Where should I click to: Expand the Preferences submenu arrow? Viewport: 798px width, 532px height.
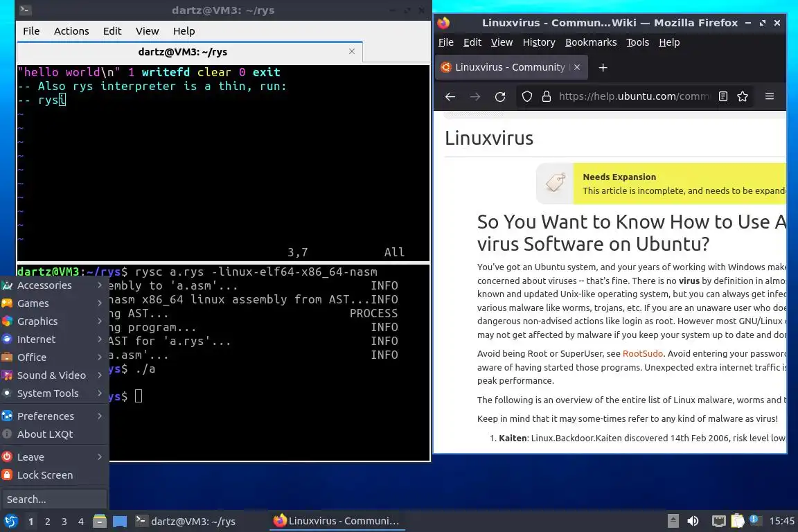click(x=100, y=416)
